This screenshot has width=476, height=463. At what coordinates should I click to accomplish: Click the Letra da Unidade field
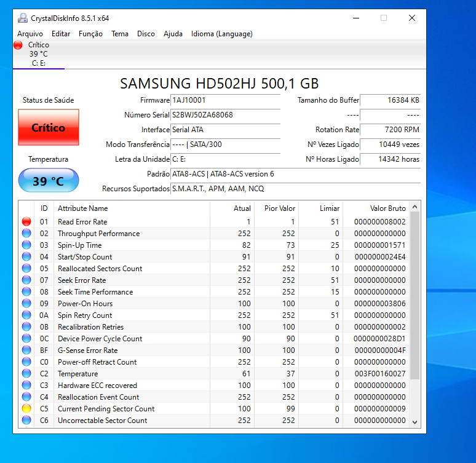[x=225, y=159]
